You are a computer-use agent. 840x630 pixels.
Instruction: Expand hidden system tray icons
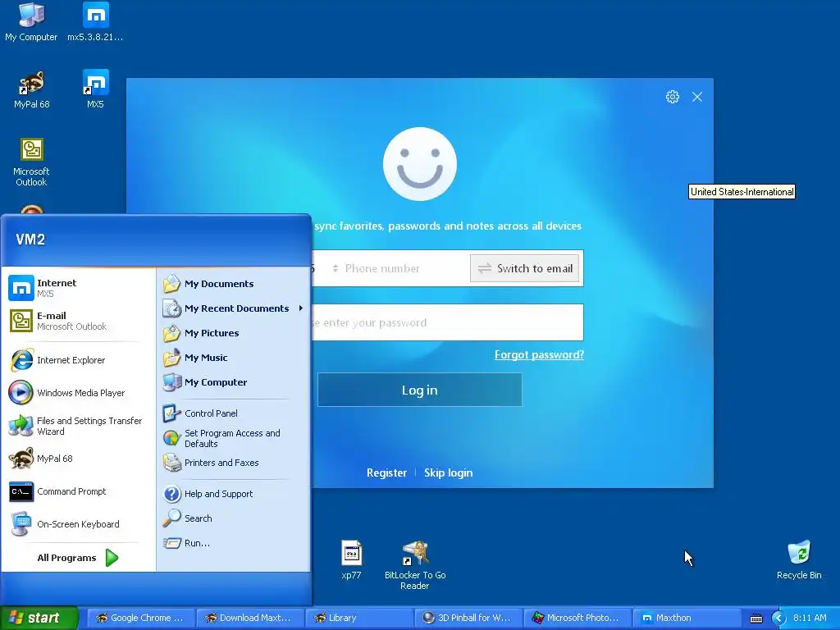pyautogui.click(x=778, y=619)
